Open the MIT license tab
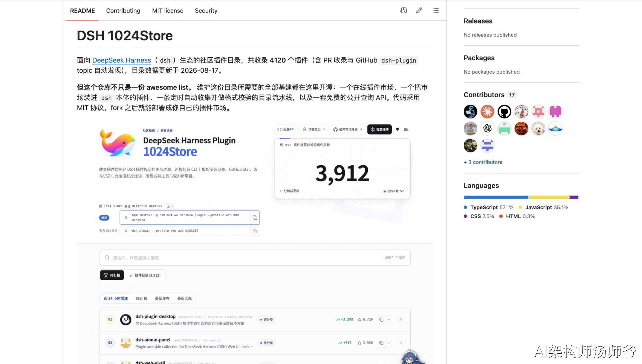 (168, 11)
